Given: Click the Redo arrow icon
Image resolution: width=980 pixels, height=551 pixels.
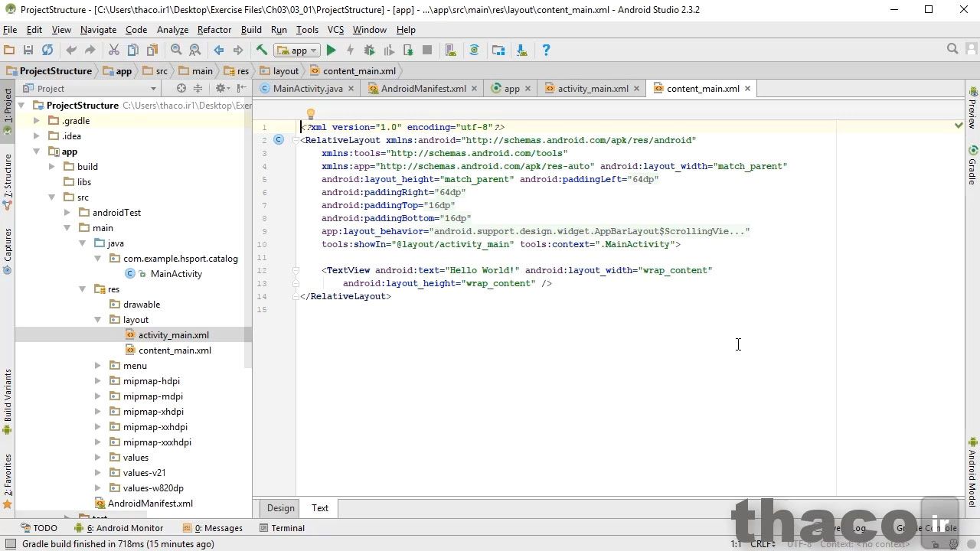Looking at the screenshot, I should click(x=90, y=50).
